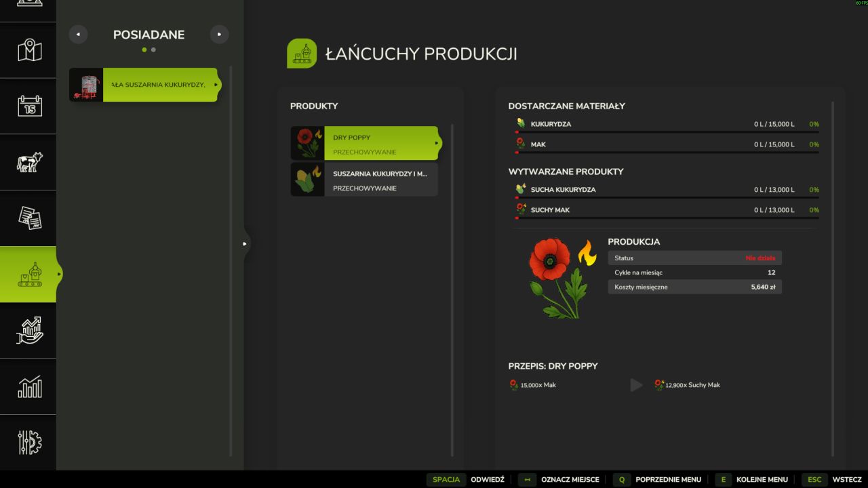
Task: Open the contracts documents icon
Action: (28, 218)
